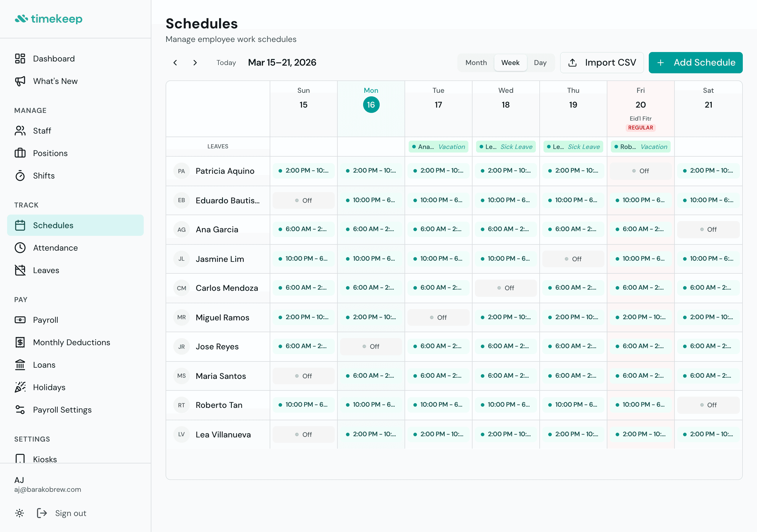Open the Leaves section
This screenshot has width=757, height=532.
tap(46, 270)
